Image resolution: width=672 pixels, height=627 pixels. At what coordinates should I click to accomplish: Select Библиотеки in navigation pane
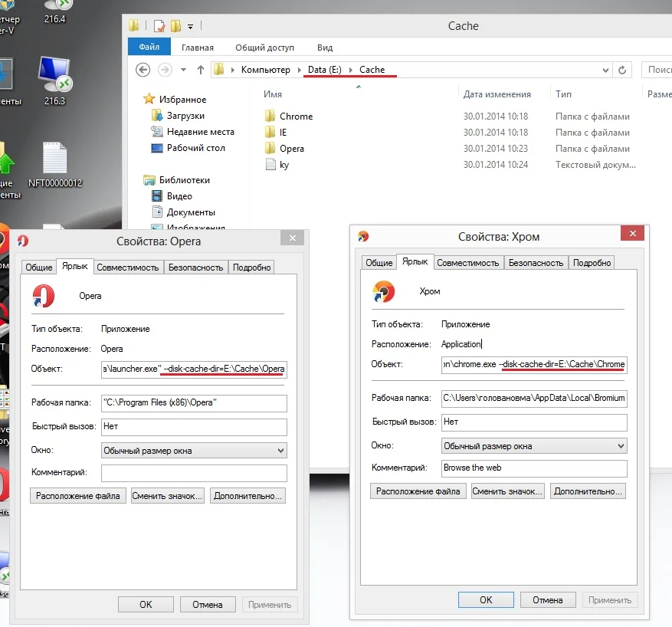(185, 180)
